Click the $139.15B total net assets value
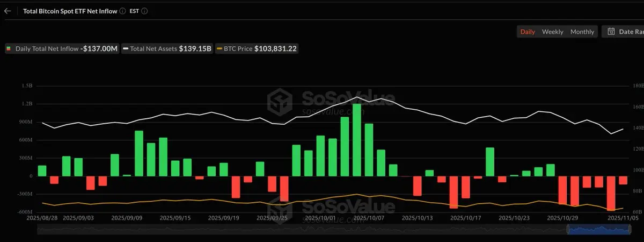 (195, 48)
